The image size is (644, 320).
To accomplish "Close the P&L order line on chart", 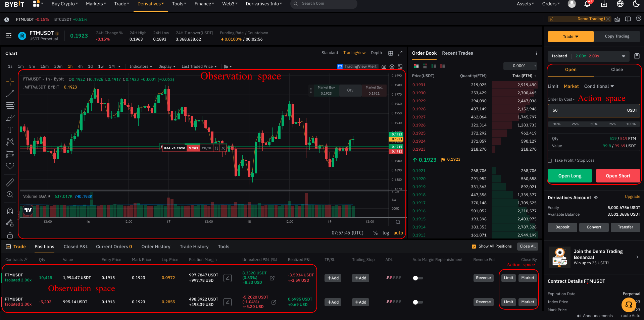I will [223, 148].
